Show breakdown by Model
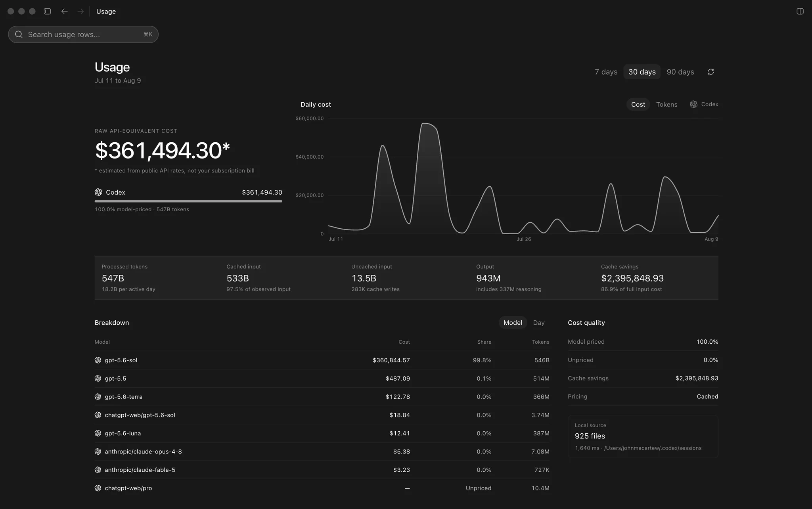 point(513,323)
